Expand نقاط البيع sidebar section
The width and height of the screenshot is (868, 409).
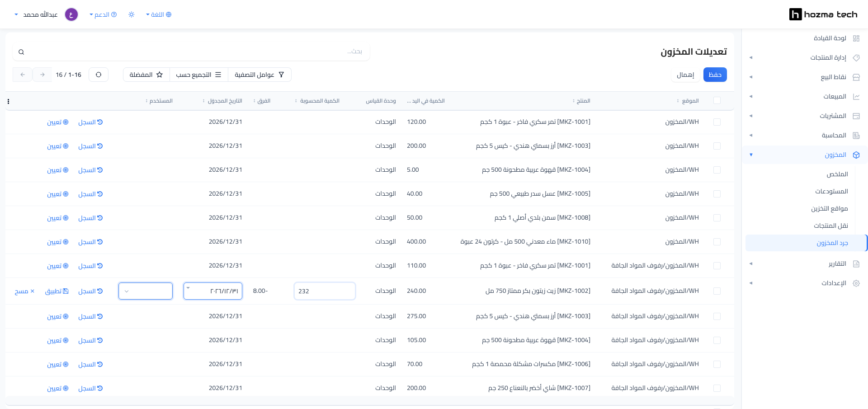(x=805, y=77)
